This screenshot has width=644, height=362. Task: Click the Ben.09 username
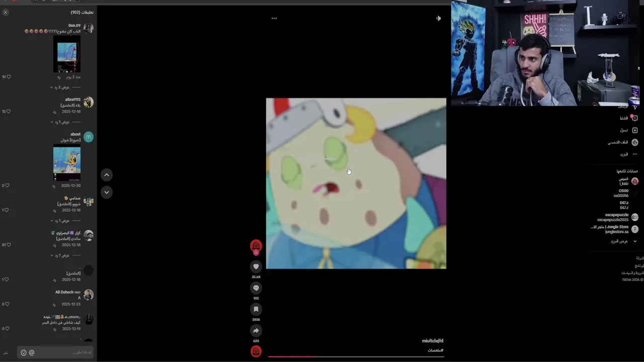74,26
